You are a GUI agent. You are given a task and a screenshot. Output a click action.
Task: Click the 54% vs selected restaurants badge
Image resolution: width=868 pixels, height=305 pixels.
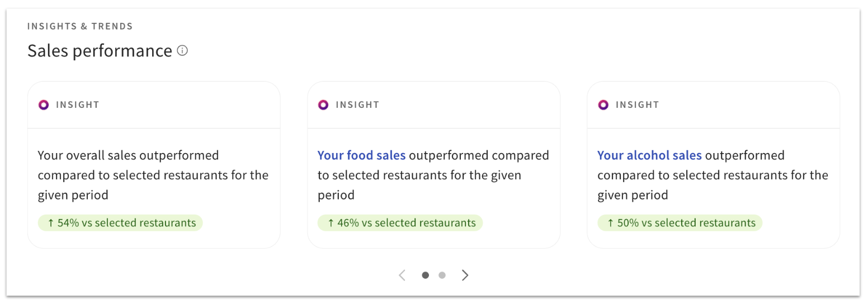coord(120,223)
